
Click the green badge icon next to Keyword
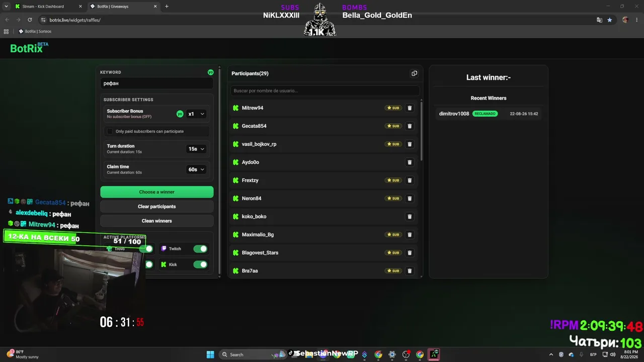click(x=210, y=72)
